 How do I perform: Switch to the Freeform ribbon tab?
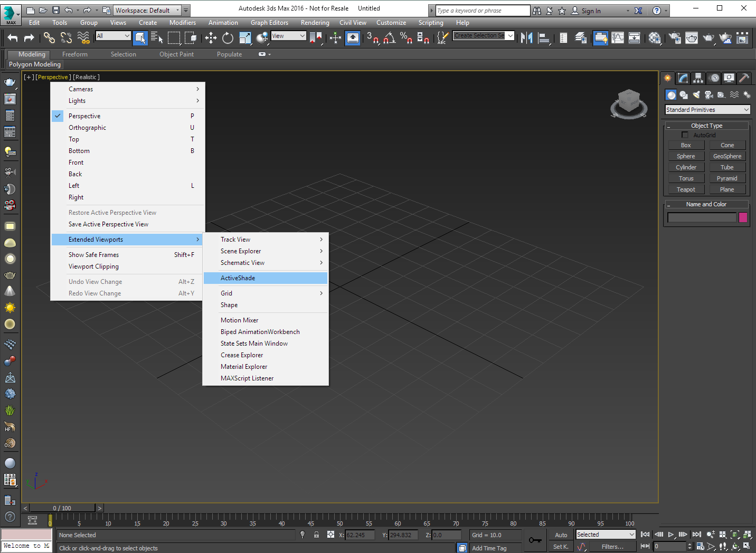pos(75,54)
